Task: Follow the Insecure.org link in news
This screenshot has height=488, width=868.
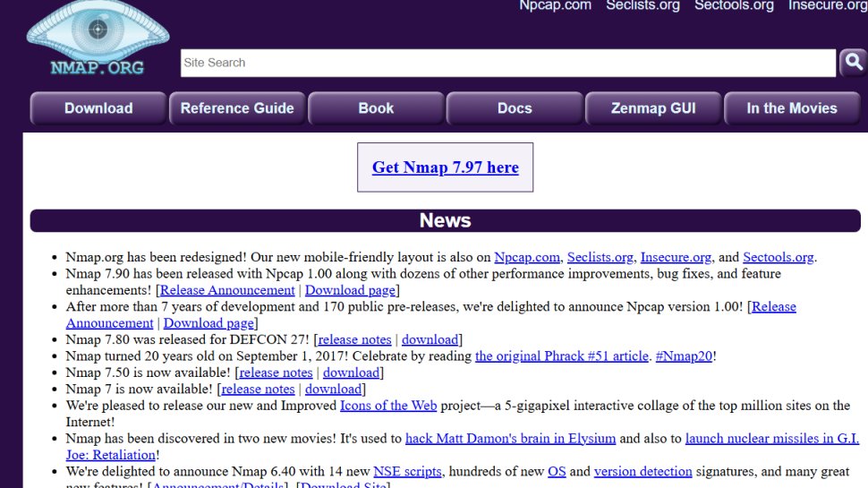Action: [676, 257]
